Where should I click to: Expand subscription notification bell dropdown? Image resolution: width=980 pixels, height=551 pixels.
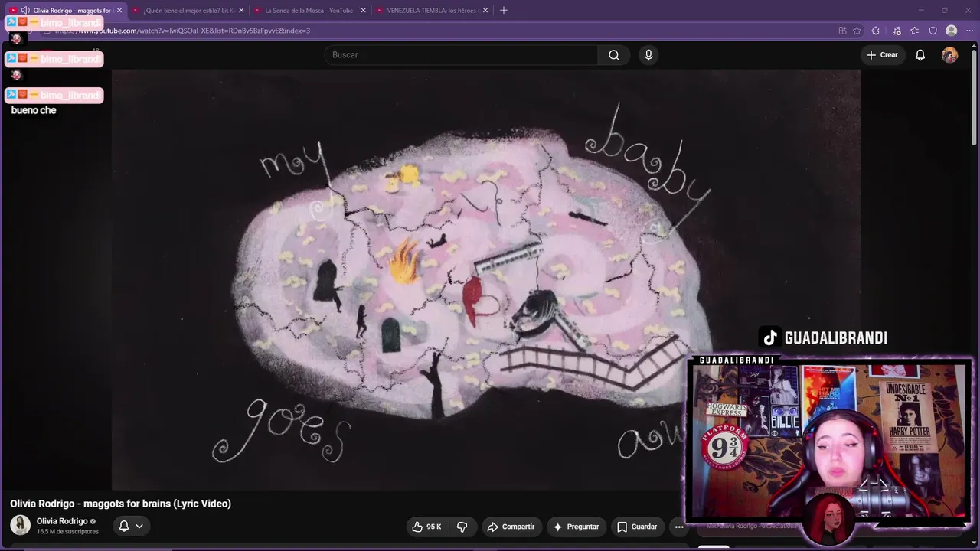point(131,526)
